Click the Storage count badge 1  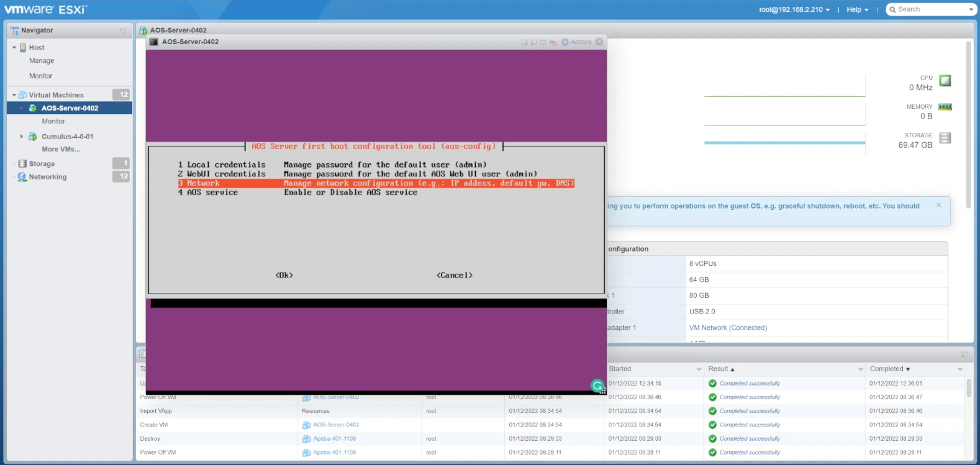click(121, 163)
